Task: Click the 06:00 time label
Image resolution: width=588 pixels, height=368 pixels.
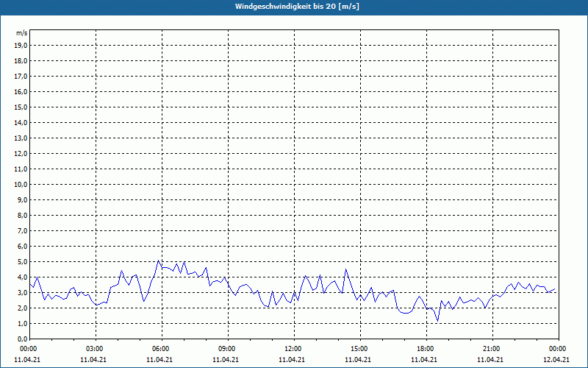Action: click(x=162, y=349)
